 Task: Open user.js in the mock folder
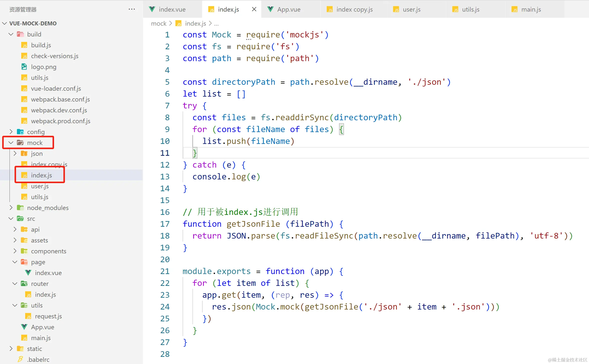pyautogui.click(x=40, y=186)
